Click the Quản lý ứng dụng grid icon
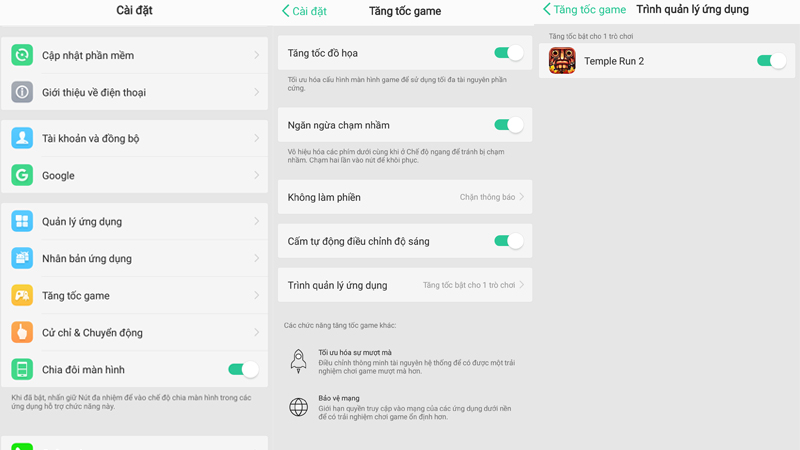This screenshot has width=800, height=450. (x=22, y=222)
